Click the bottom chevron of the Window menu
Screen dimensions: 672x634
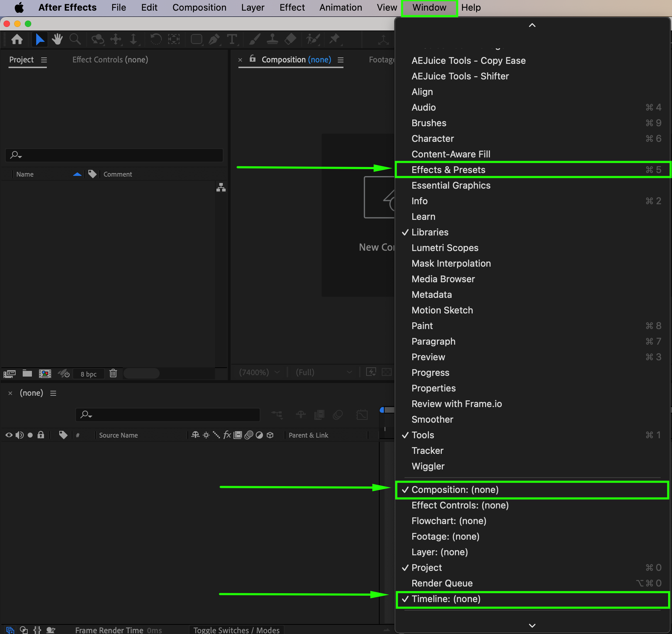pyautogui.click(x=532, y=625)
